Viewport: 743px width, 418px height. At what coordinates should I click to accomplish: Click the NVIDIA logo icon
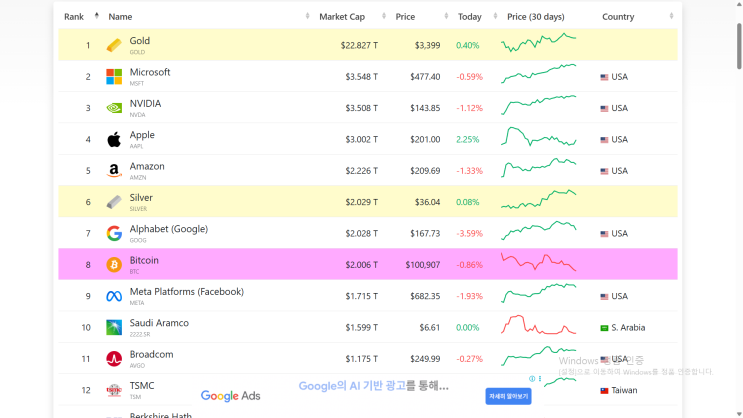[114, 108]
